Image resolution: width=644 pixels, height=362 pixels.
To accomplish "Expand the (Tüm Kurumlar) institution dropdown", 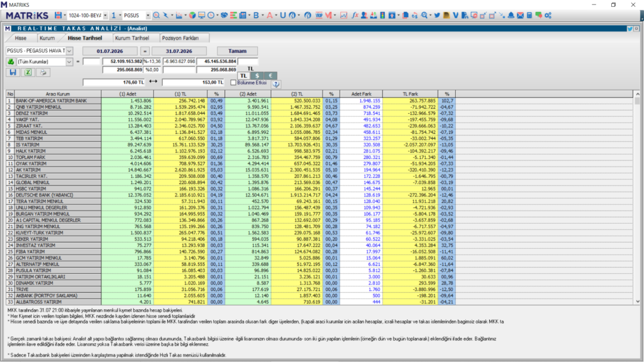I will tap(69, 62).
